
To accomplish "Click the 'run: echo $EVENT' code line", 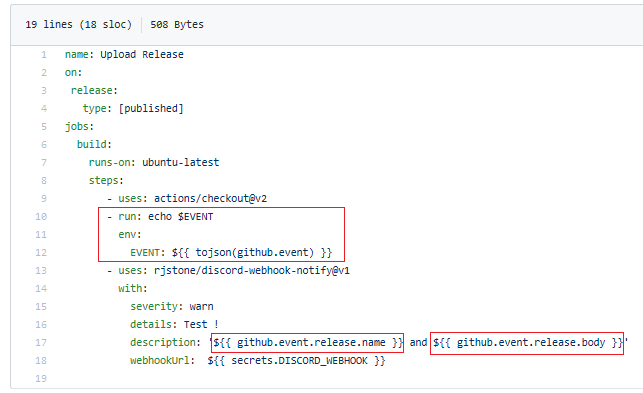I will coord(160,217).
